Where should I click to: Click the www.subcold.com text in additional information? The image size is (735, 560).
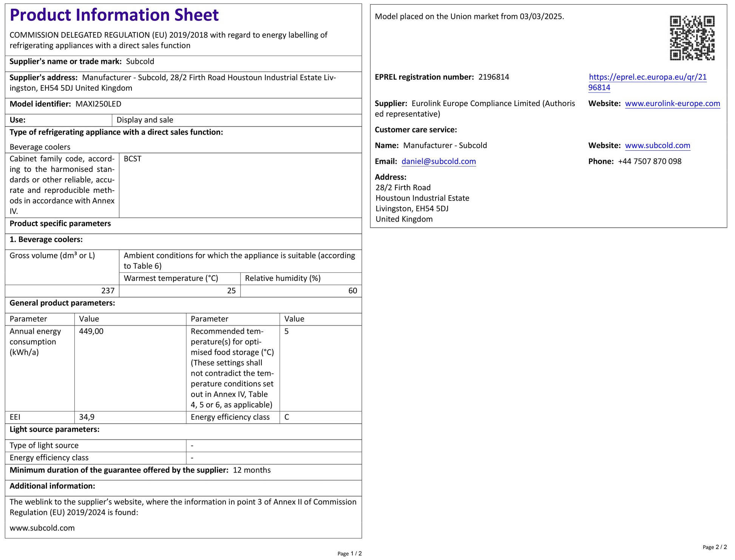point(42,528)
